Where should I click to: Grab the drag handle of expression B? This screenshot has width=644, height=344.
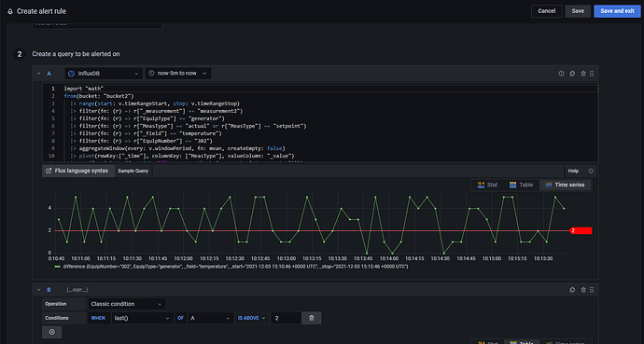[x=592, y=290]
